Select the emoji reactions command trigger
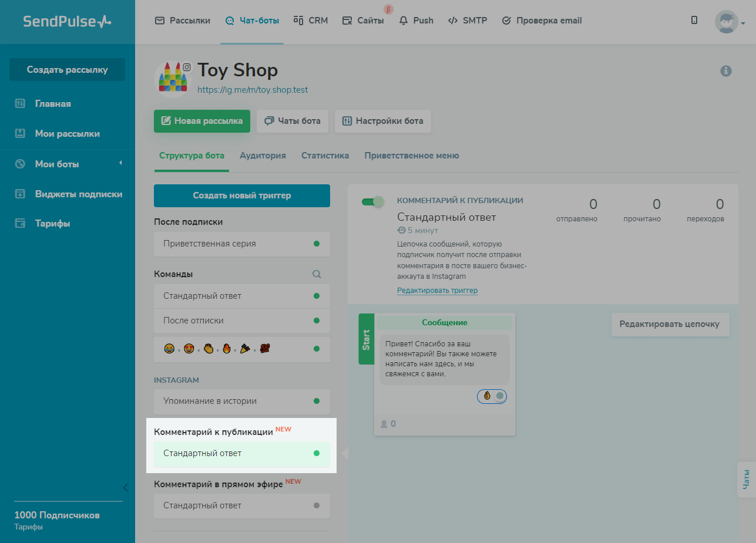The image size is (756, 543). pyautogui.click(x=241, y=349)
